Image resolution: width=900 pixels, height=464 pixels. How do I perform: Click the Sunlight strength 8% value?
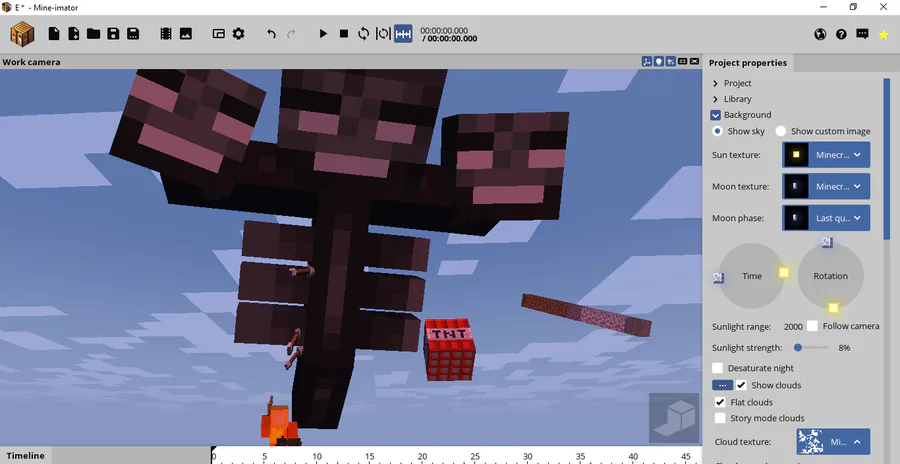(844, 348)
